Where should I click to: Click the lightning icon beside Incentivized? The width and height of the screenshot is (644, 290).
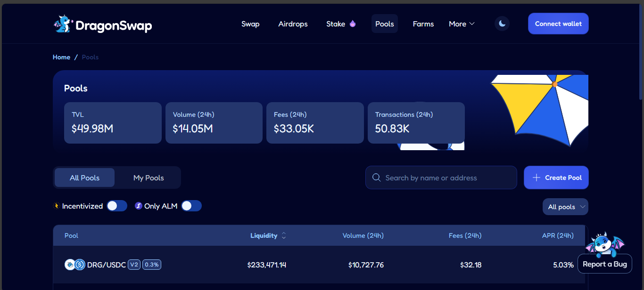(57, 206)
